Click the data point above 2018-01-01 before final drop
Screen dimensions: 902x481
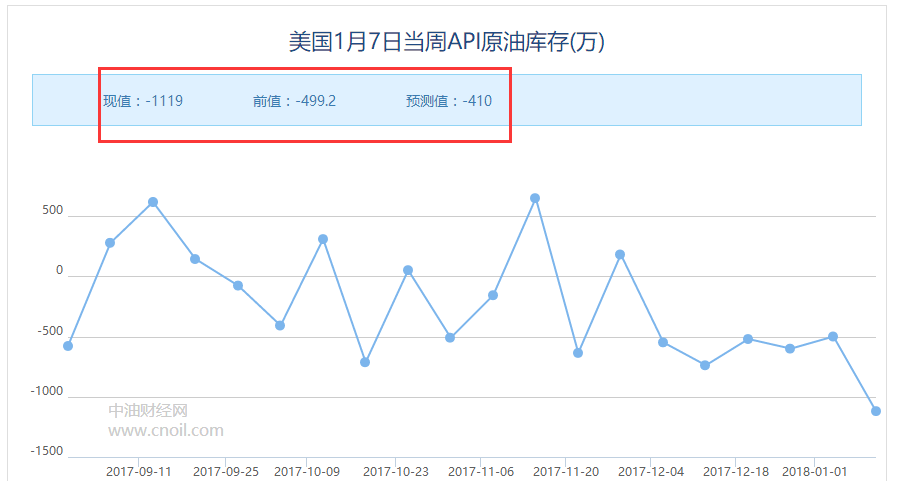coord(833,337)
